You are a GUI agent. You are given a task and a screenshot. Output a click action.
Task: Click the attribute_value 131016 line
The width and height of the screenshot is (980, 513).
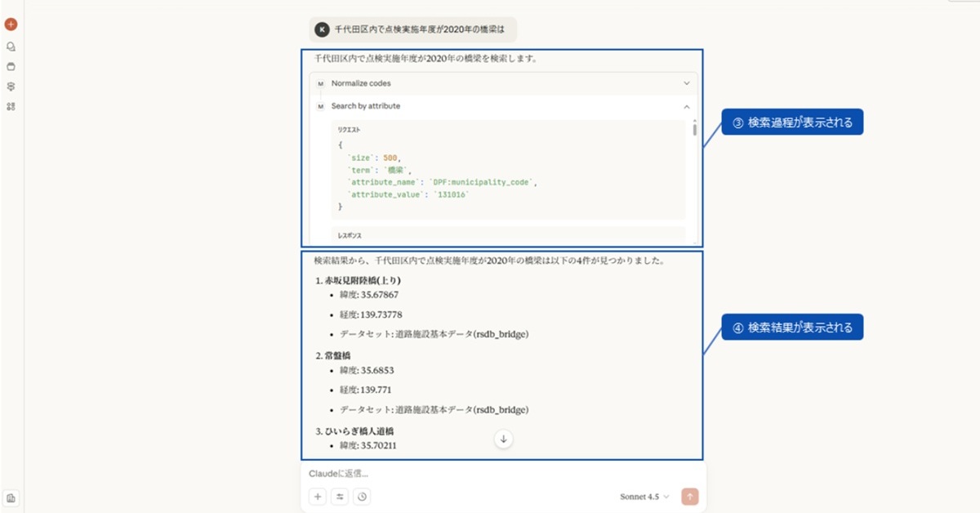point(409,194)
